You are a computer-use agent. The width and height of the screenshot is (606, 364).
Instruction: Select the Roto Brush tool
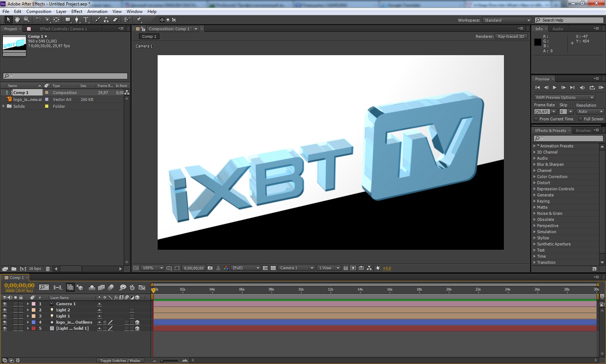127,20
